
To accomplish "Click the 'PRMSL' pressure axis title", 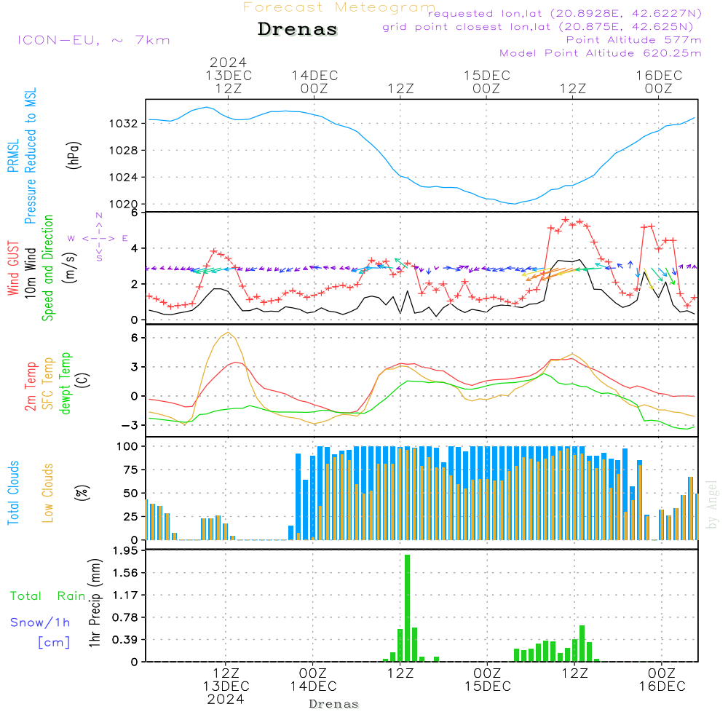I will (x=13, y=156).
